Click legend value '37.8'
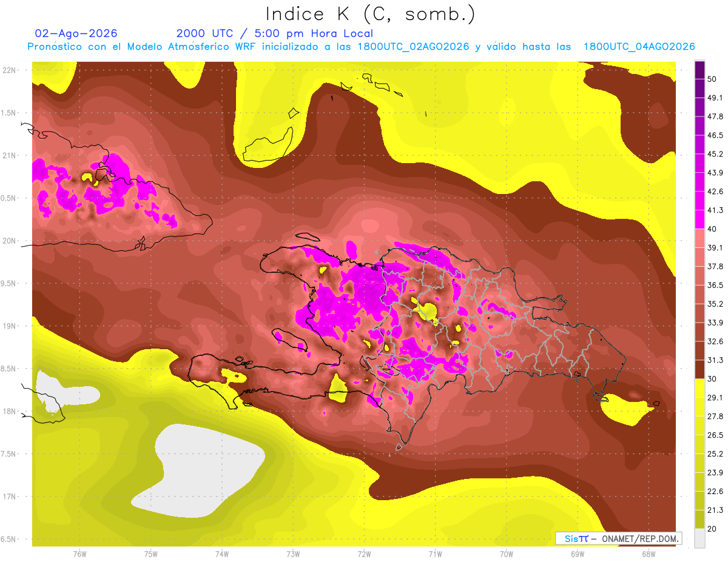 coord(716,266)
